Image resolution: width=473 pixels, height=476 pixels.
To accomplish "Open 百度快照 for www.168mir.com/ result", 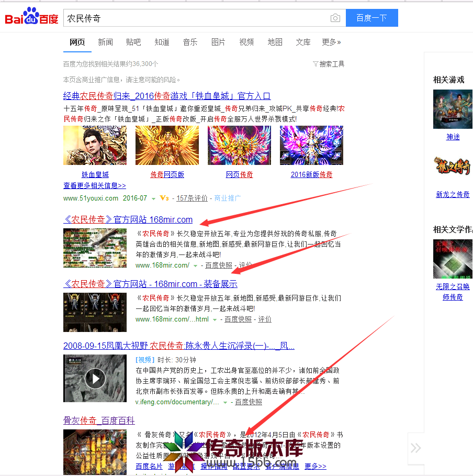I will click(x=219, y=265).
